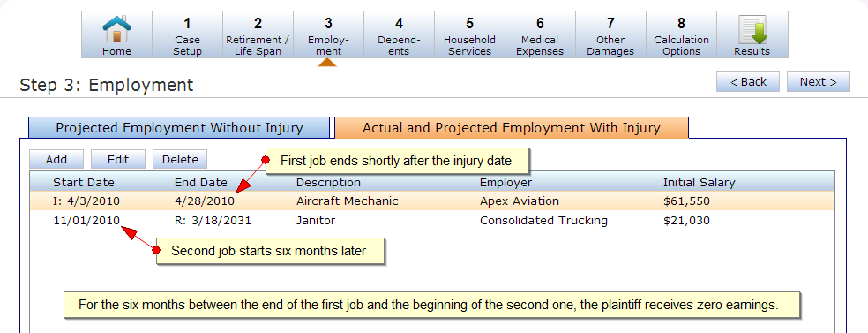
Task: Click the Initial Salary column header
Action: point(700,182)
